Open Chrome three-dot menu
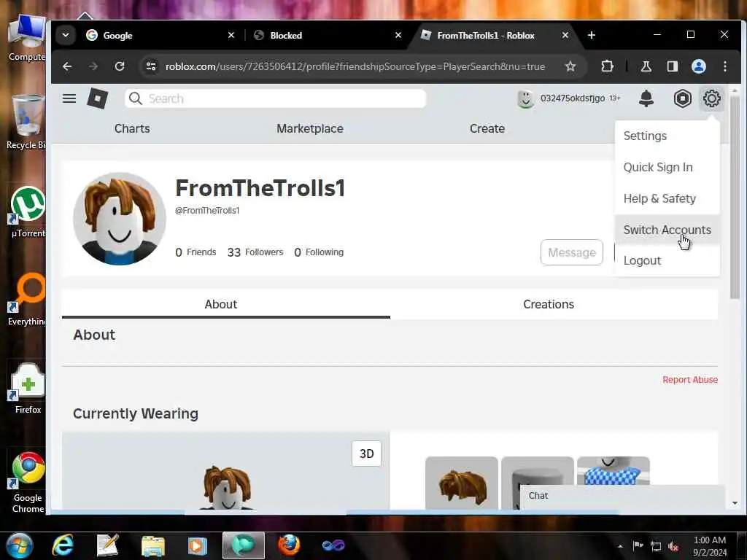This screenshot has width=747, height=560. click(724, 66)
